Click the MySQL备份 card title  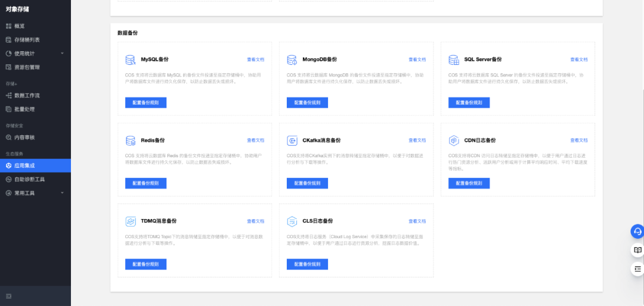[155, 60]
